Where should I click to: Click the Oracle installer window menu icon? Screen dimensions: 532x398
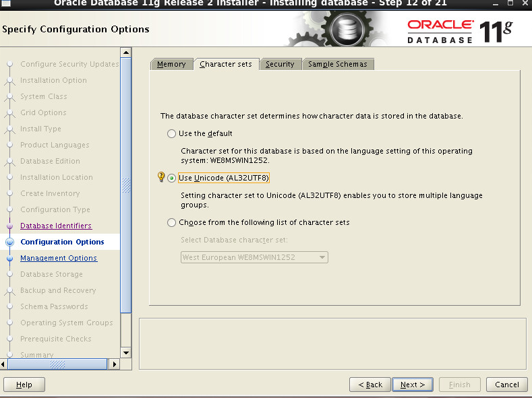tap(6, 3)
